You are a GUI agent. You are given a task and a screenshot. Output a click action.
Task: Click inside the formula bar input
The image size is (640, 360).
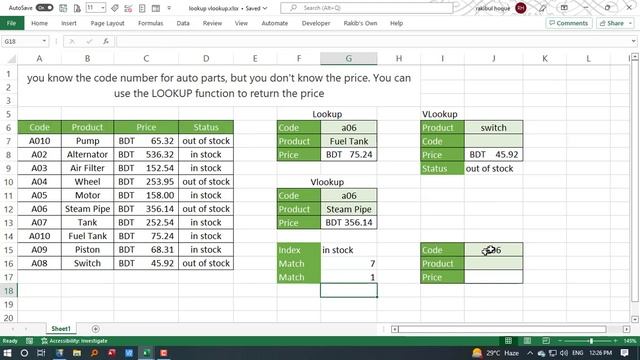[x=373, y=41]
